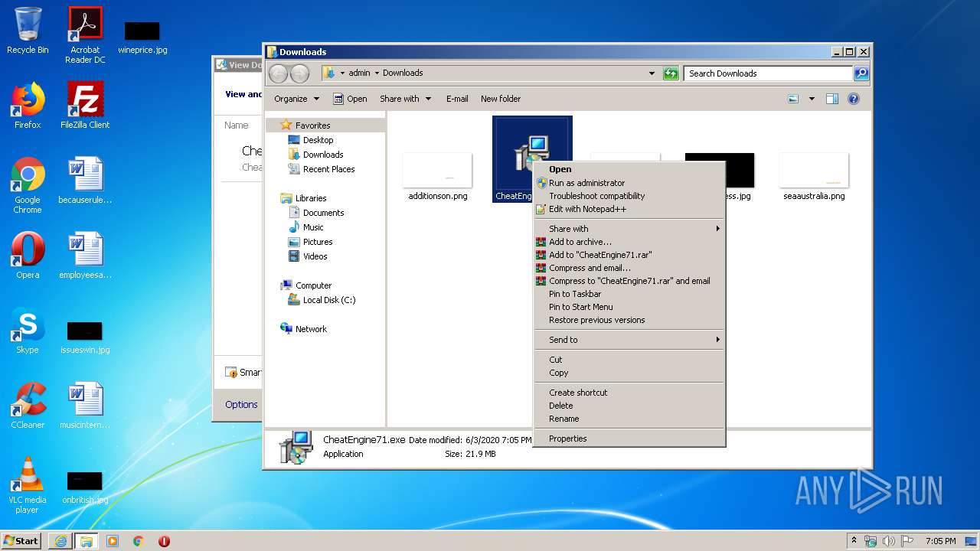The image size is (980, 551).
Task: Launch FileZilla Client shortcut
Action: click(85, 106)
